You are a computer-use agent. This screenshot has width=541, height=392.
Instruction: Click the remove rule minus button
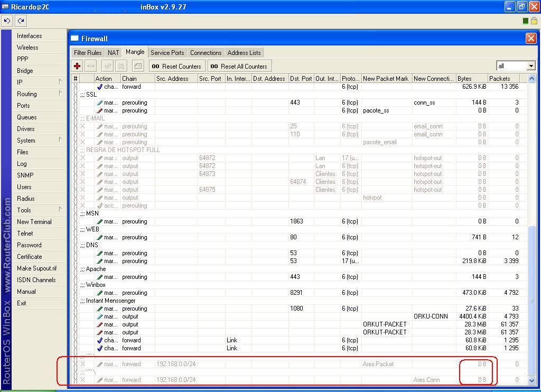coord(91,66)
